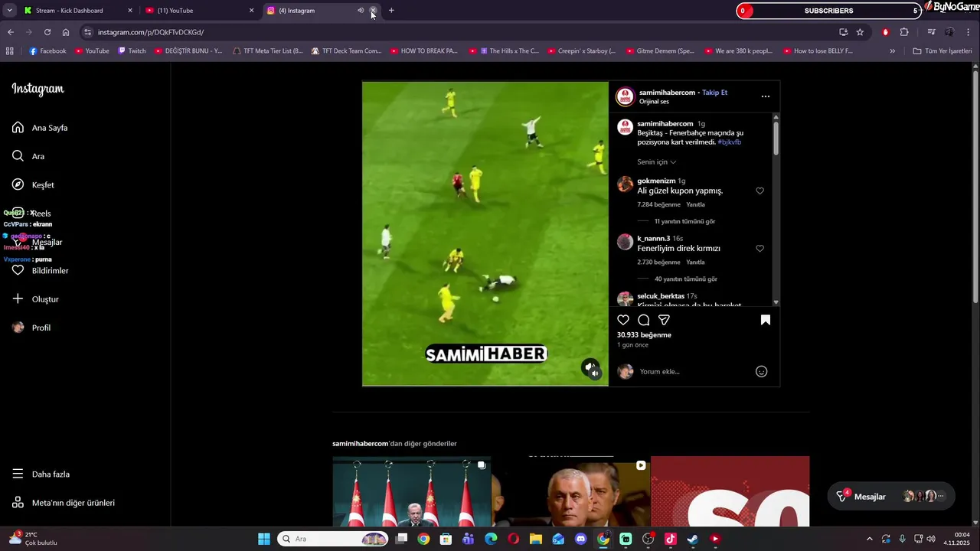Open a new browser tab
The image size is (980, 551).
click(391, 11)
